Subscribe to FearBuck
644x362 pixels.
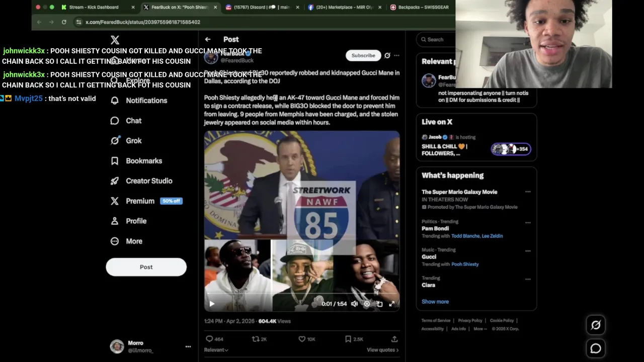click(x=363, y=55)
